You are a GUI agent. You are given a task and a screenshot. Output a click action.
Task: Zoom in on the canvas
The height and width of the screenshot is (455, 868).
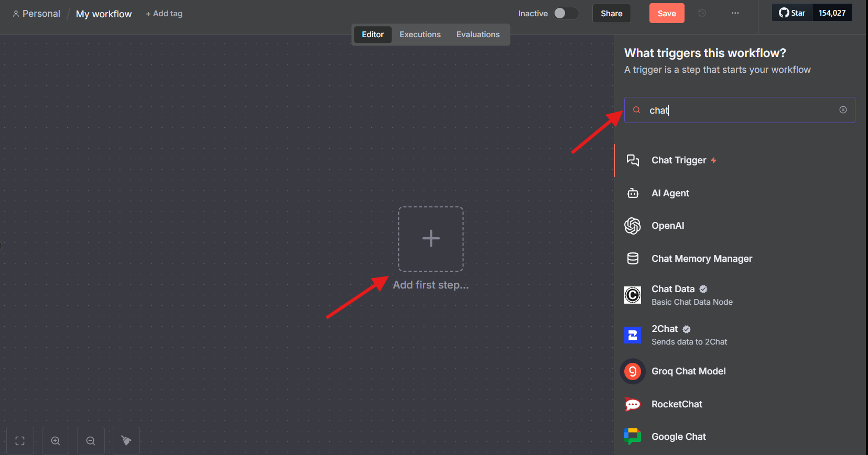pos(56,441)
